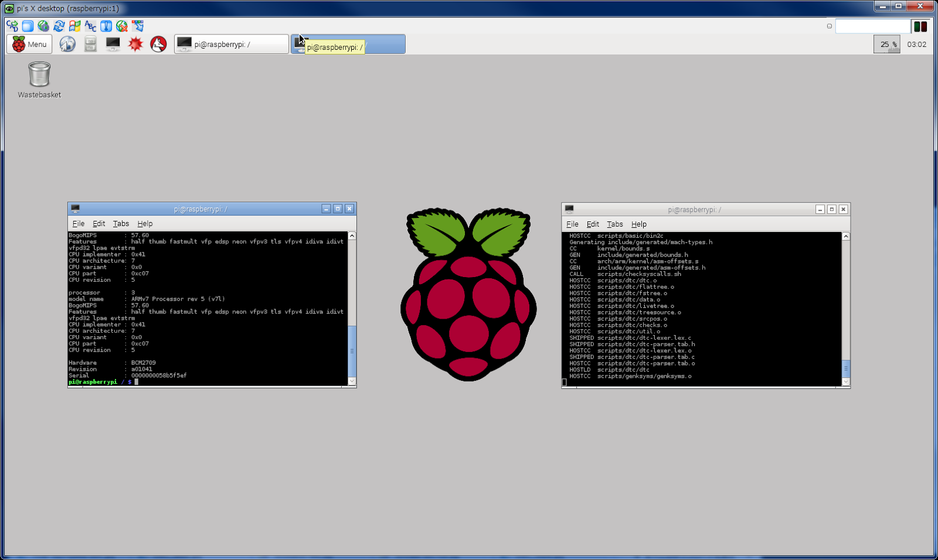Click the green and red VNC transfer indicator
The width and height of the screenshot is (938, 560).
(920, 26)
